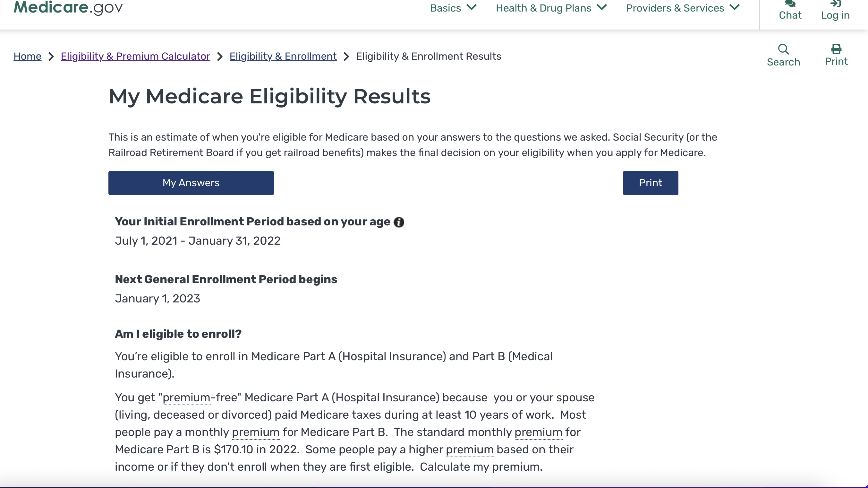Go to Home breadcrumb link
Image resolution: width=868 pixels, height=488 pixels.
click(27, 56)
